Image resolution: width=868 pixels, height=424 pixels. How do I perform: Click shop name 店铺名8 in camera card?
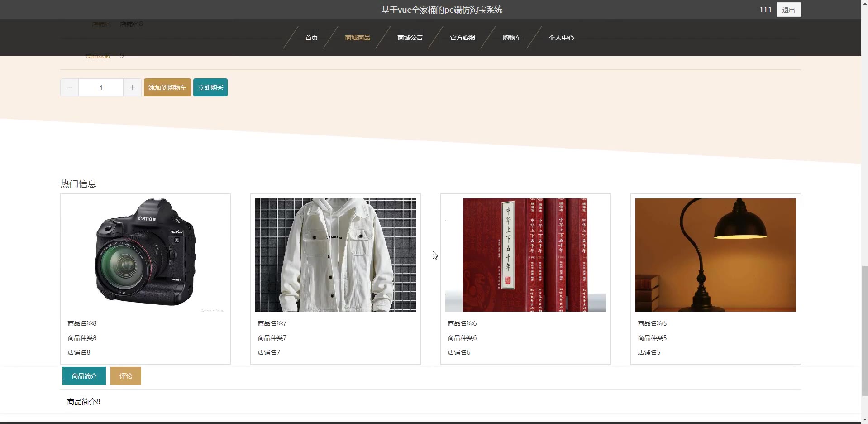coord(79,352)
